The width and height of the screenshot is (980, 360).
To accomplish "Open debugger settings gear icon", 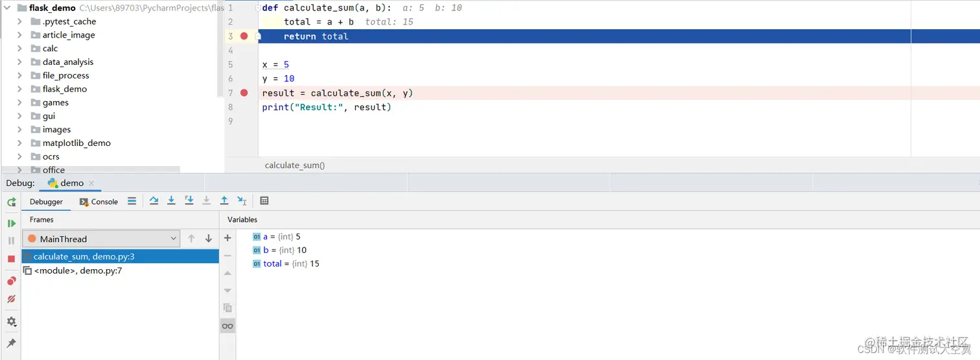I will 11,322.
